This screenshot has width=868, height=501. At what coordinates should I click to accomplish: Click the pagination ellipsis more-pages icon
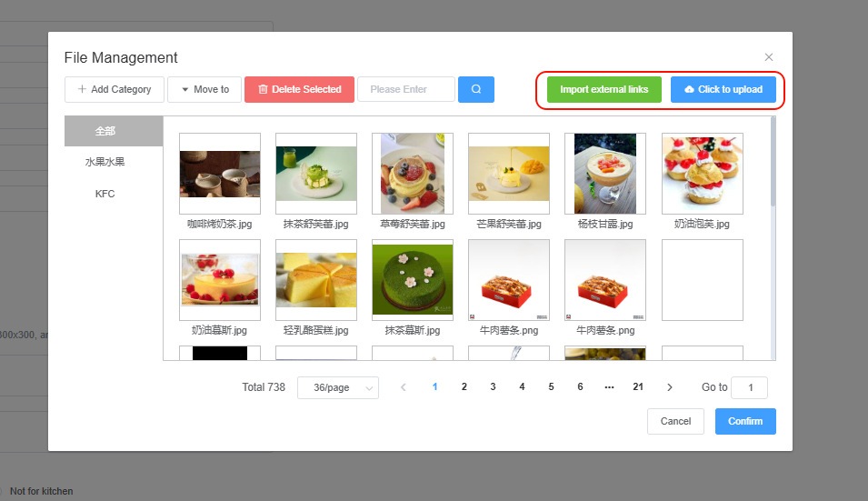coord(609,387)
